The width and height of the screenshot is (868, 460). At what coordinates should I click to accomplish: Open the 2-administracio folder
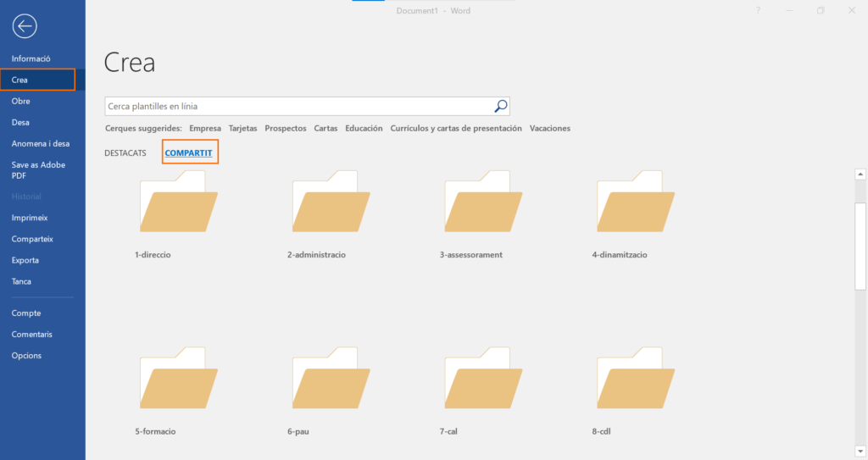click(x=331, y=203)
